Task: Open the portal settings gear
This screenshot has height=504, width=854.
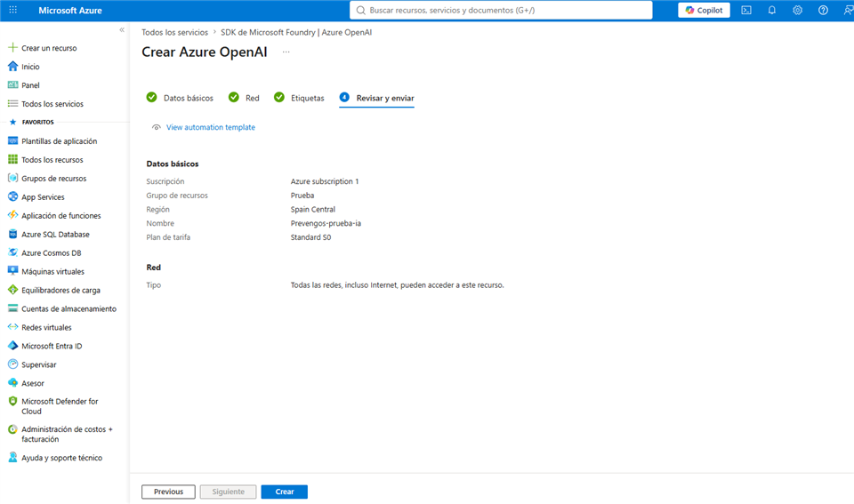Action: (x=797, y=10)
